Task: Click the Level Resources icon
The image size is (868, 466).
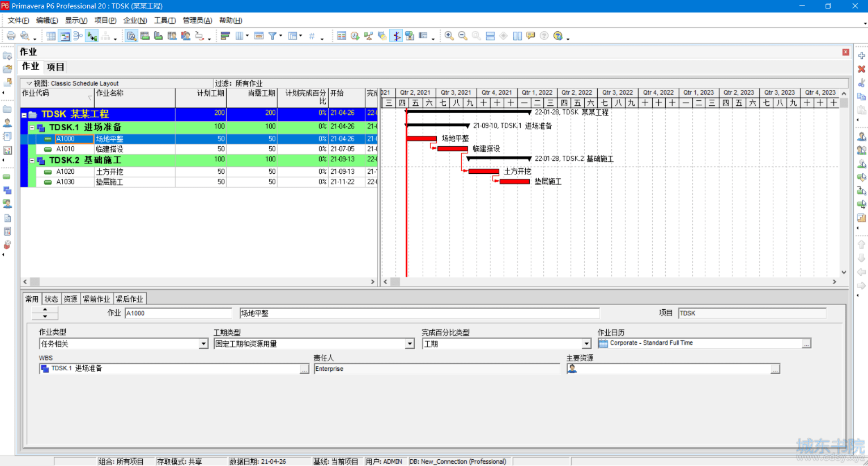Action: point(369,36)
